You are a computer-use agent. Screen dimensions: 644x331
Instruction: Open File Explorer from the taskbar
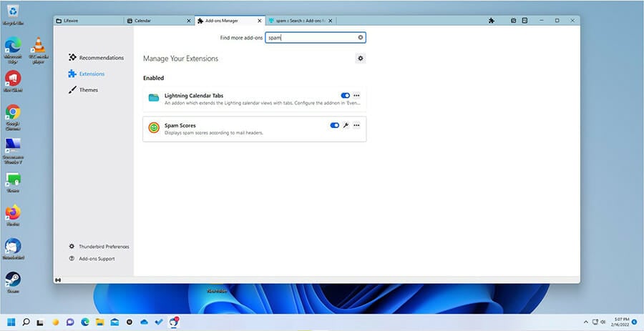coord(99,322)
